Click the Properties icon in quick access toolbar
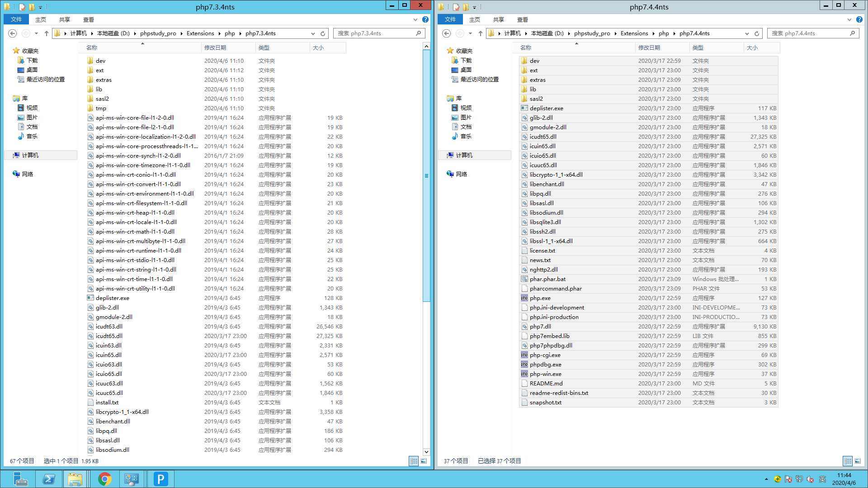The height and width of the screenshot is (488, 868). [21, 7]
